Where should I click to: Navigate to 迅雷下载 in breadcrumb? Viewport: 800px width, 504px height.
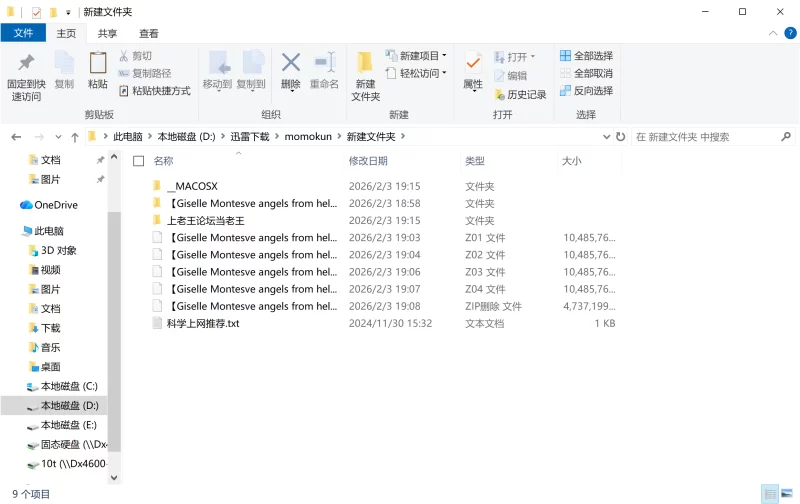click(x=249, y=136)
